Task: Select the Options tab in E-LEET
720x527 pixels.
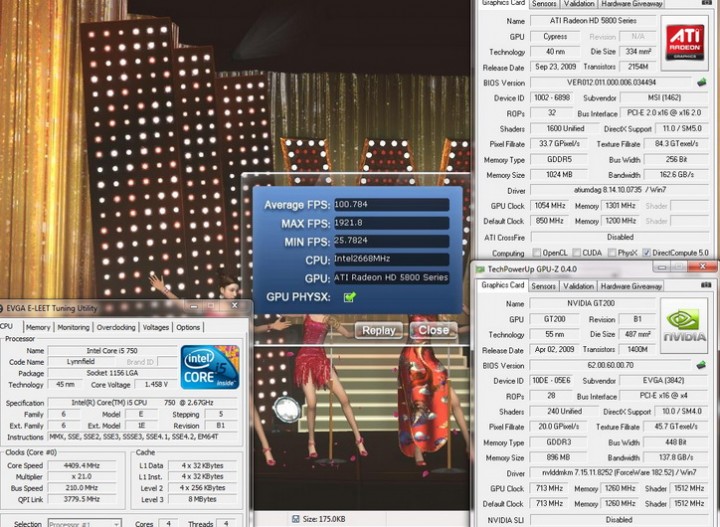Action: (x=188, y=327)
